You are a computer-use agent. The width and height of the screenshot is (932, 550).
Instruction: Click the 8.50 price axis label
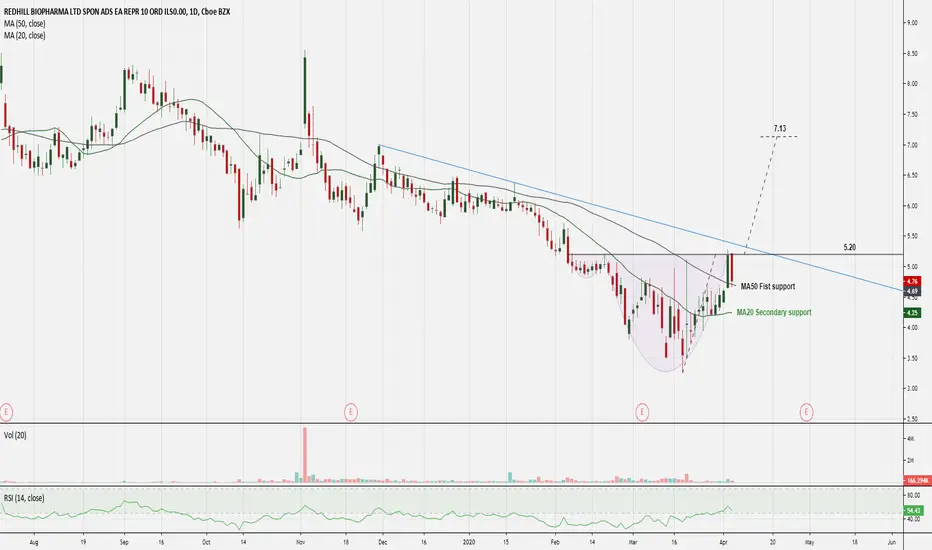click(x=911, y=54)
